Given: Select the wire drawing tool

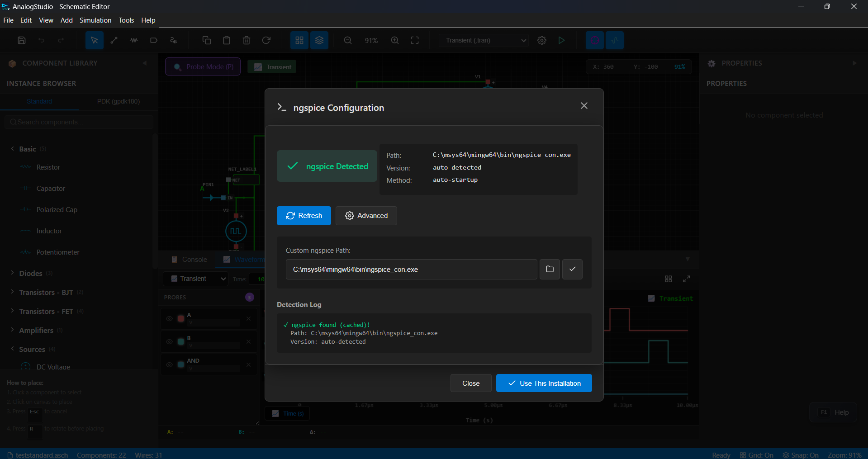Looking at the screenshot, I should coord(114,40).
